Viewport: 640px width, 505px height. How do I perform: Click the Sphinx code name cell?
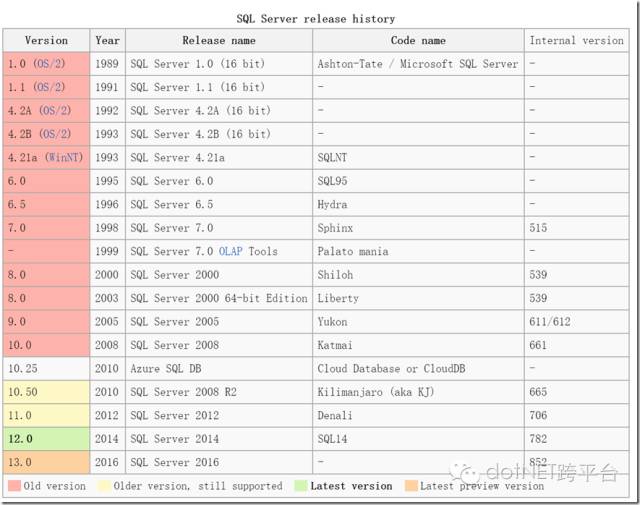tap(418, 228)
